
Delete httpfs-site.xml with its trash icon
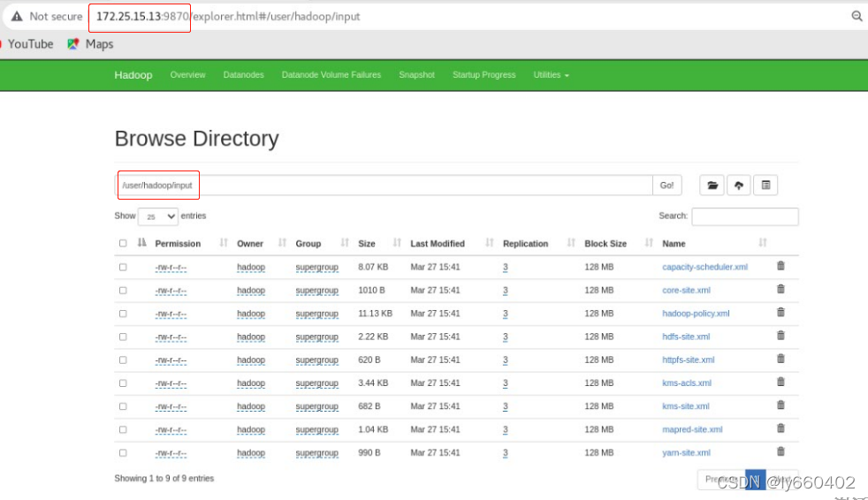[780, 359]
